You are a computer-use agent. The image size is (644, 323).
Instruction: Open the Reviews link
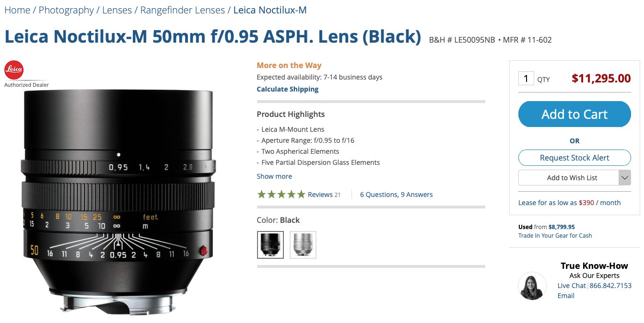320,195
